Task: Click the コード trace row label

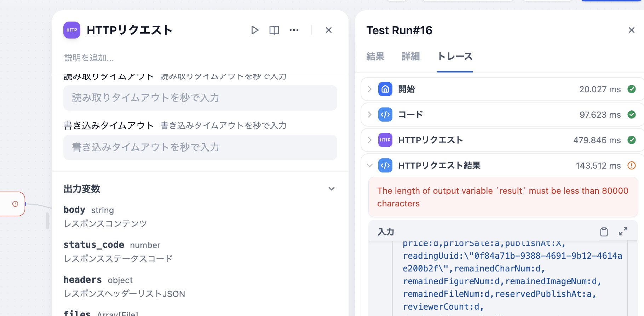Action: pos(411,115)
